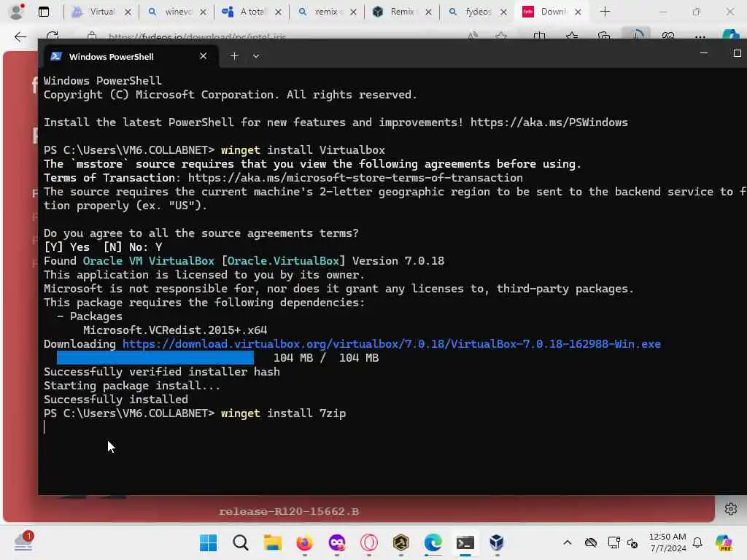Click 'Successfully verified installer hash' line
747x560 pixels.
click(x=161, y=372)
